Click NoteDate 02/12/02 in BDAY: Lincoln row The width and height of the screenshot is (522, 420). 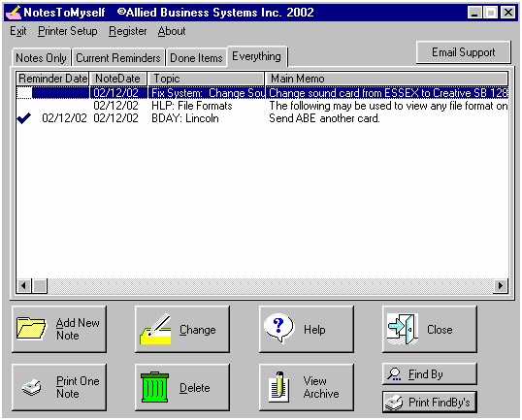click(x=115, y=118)
